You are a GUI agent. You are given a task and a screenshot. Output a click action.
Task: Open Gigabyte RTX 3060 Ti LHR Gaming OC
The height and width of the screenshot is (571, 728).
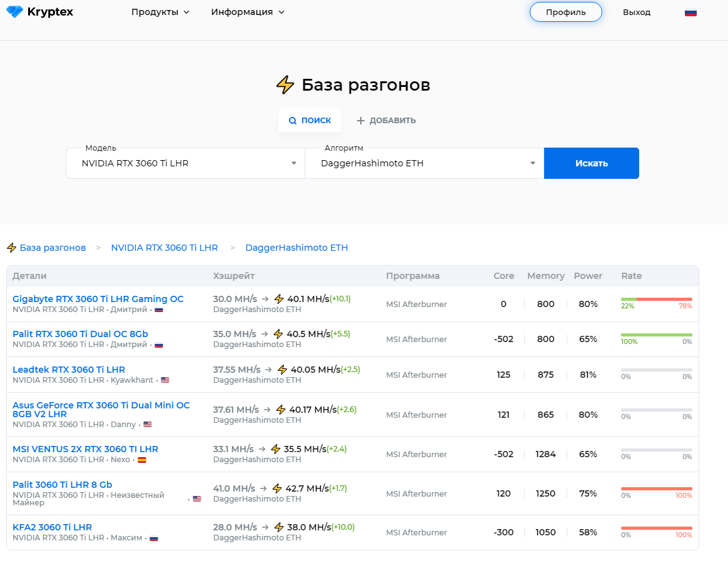(x=98, y=299)
